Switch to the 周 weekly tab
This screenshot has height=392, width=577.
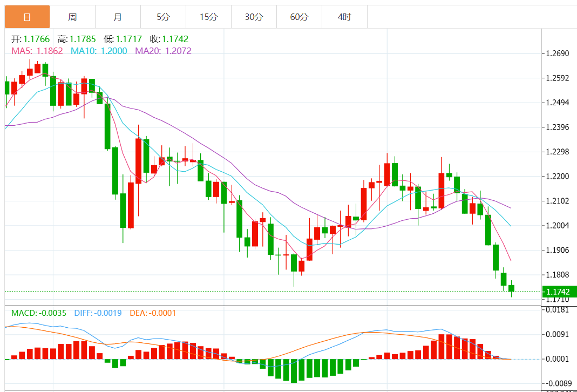coord(72,17)
